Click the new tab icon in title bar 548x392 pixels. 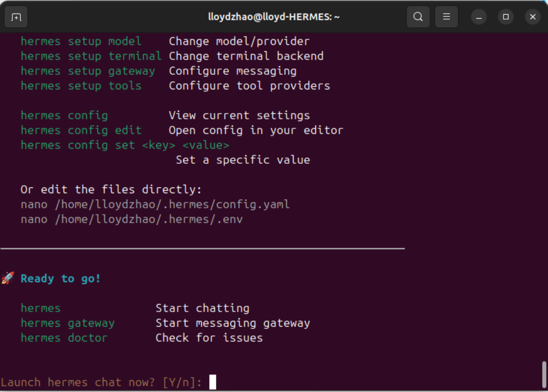click(16, 17)
